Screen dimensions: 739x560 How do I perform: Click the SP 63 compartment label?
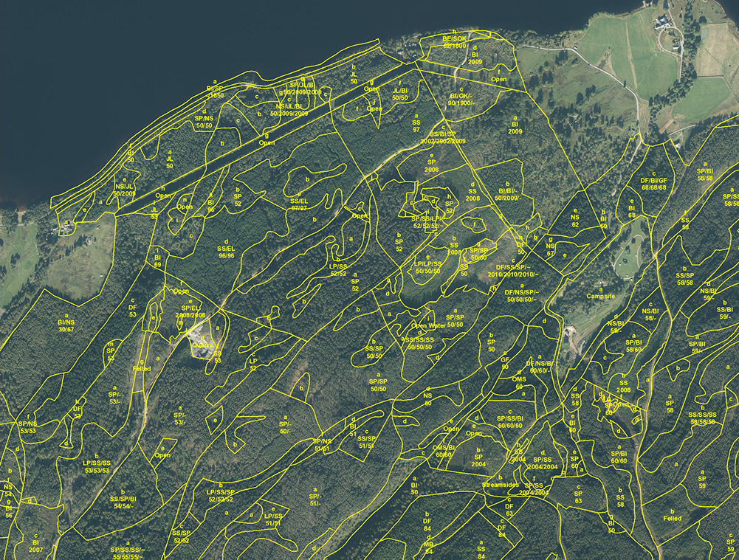(578, 497)
